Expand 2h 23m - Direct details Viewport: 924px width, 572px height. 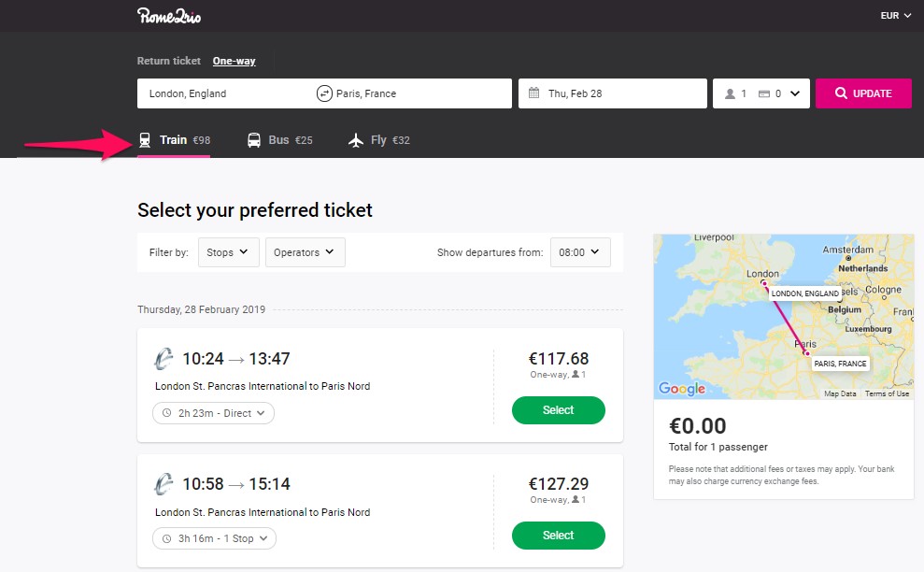click(213, 413)
